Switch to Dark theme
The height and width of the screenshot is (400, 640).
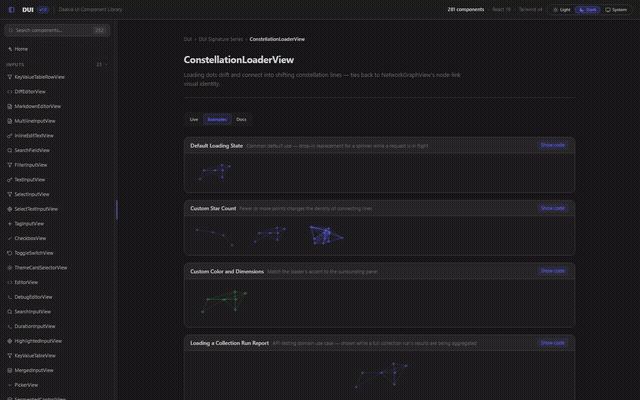588,9
